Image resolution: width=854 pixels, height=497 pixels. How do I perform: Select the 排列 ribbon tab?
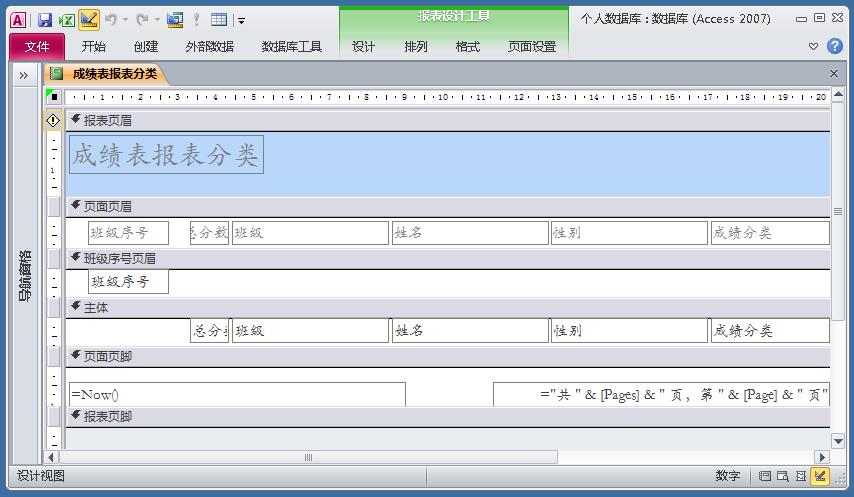(416, 47)
